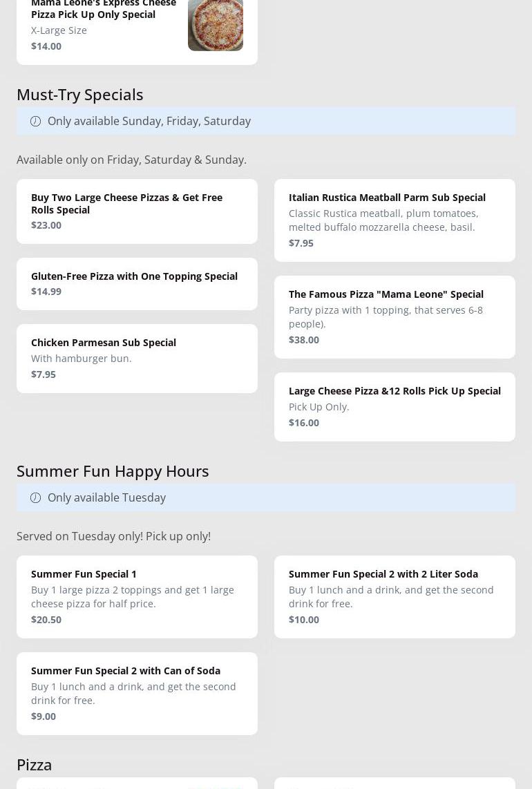Open Large Cheese Pizza & 12 Rolls special

[x=395, y=406]
